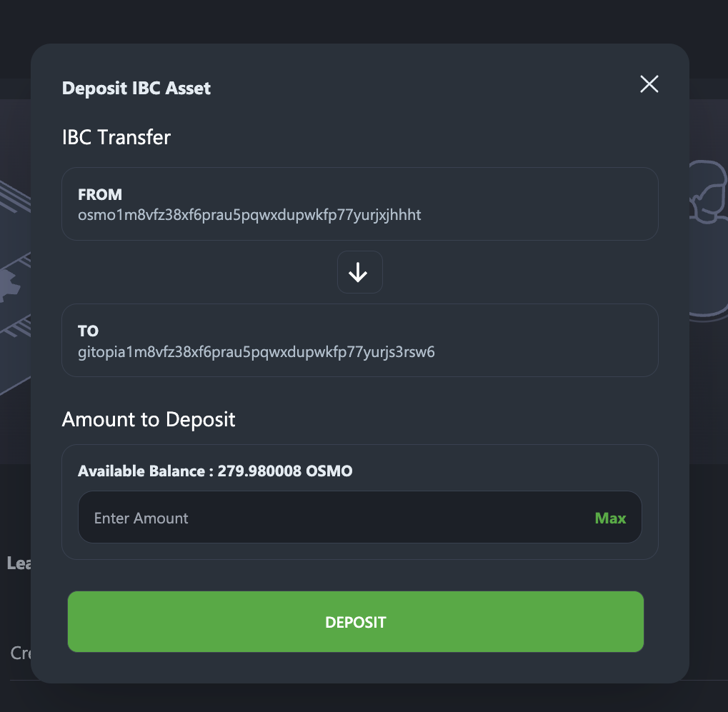Click the TO label
728x712 pixels.
click(x=88, y=331)
